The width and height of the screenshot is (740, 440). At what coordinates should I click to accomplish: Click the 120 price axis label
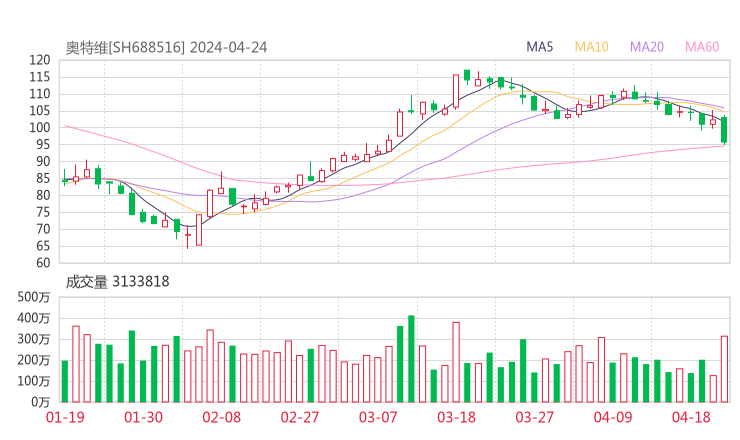tap(39, 60)
